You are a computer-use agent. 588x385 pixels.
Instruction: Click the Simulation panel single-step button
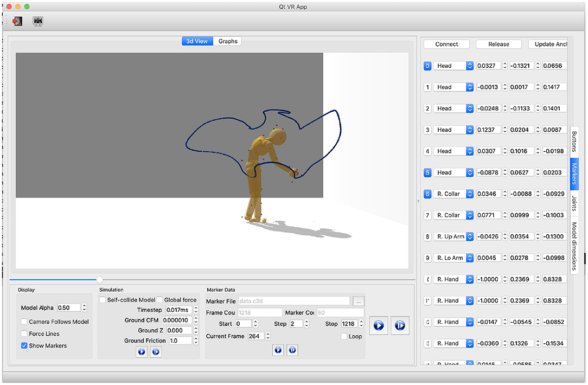point(156,351)
